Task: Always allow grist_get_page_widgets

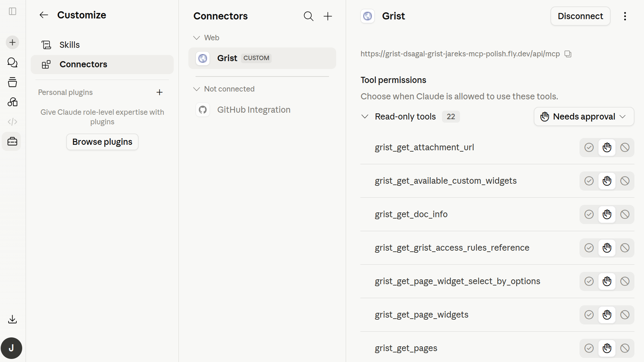Action: pos(589,315)
